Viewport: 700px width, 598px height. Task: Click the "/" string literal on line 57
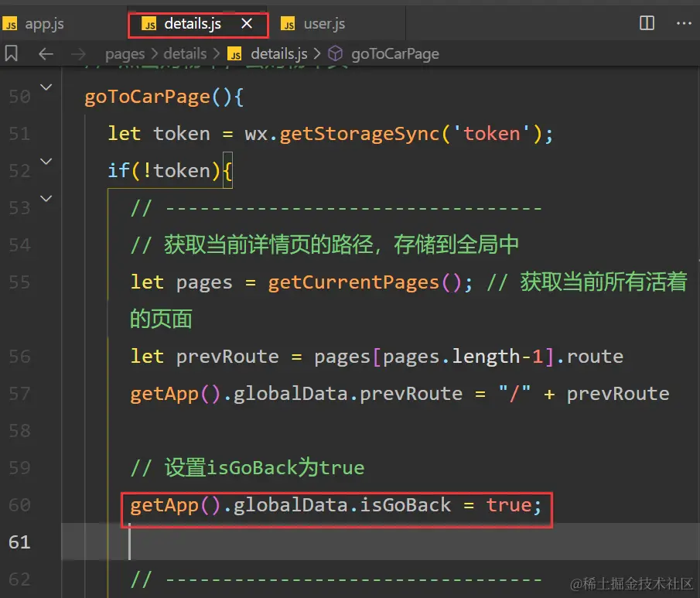point(514,394)
